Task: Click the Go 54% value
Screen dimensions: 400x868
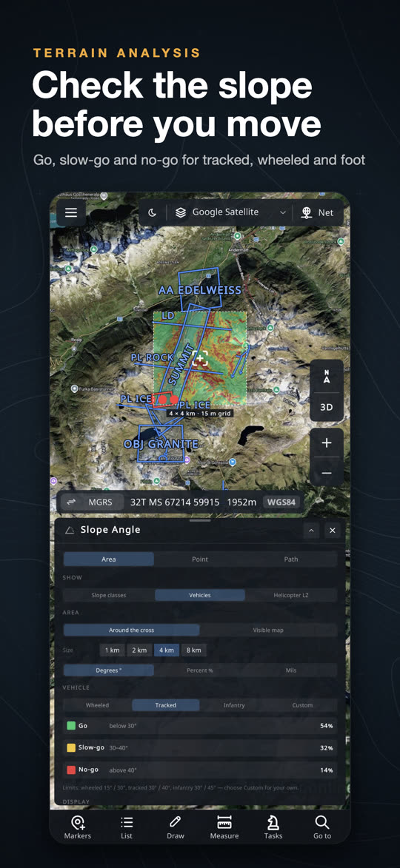Action: point(327,726)
